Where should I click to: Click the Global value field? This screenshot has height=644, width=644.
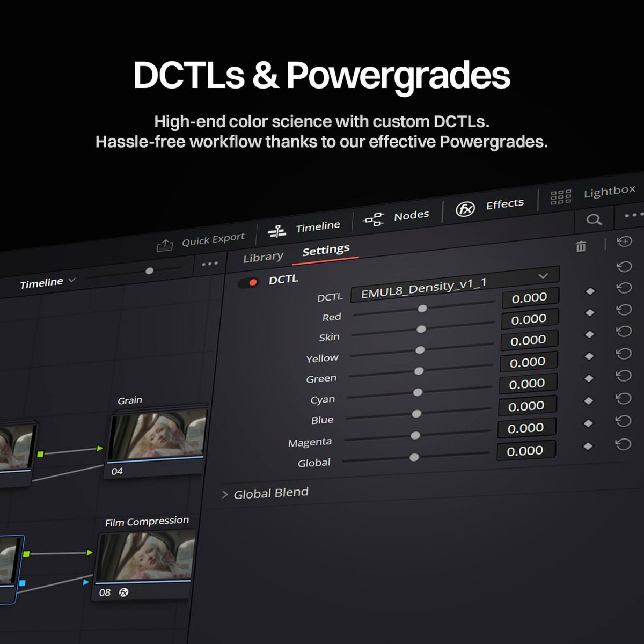525,451
